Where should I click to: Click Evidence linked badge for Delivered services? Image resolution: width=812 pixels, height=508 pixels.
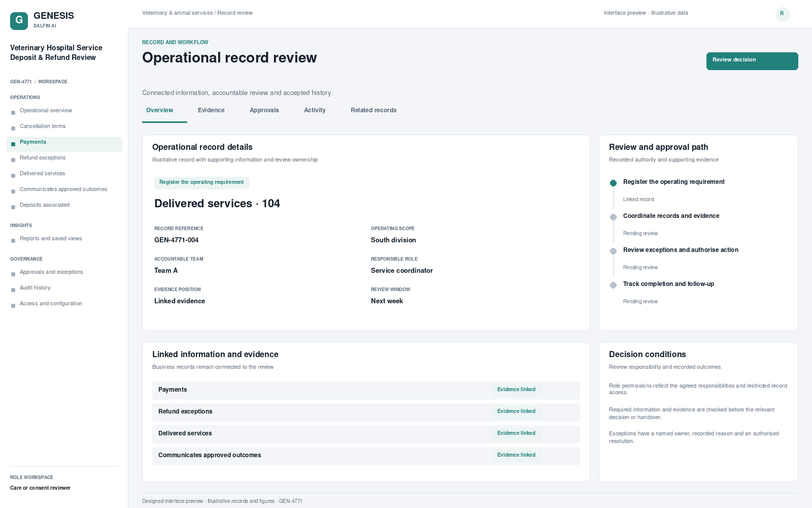click(516, 433)
